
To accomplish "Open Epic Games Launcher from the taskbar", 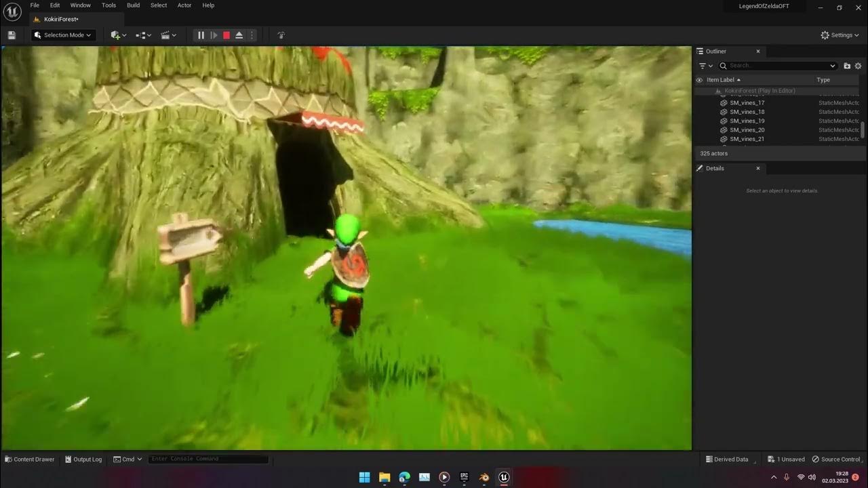I will pyautogui.click(x=464, y=477).
